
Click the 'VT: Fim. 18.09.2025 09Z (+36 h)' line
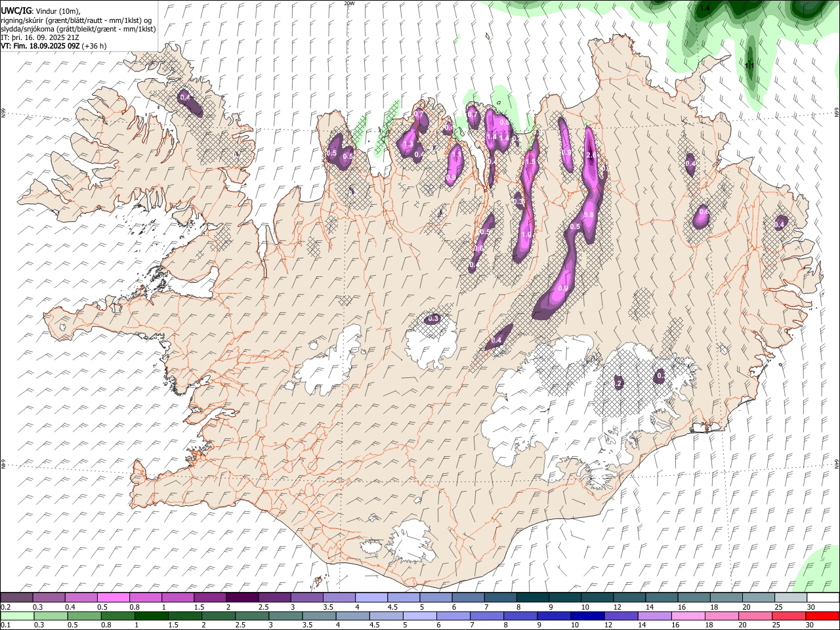(x=54, y=47)
